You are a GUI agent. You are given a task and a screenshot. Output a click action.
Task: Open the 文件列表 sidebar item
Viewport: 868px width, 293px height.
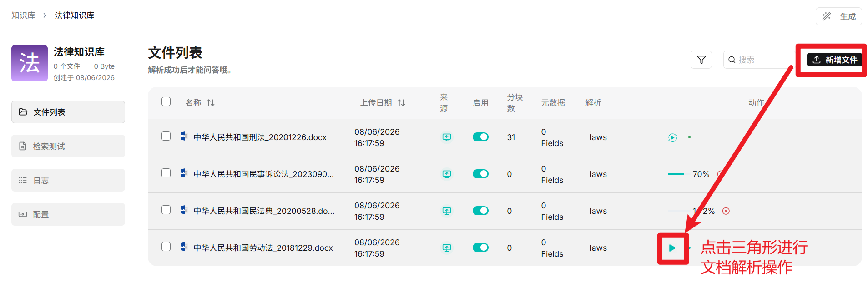pyautogui.click(x=68, y=112)
